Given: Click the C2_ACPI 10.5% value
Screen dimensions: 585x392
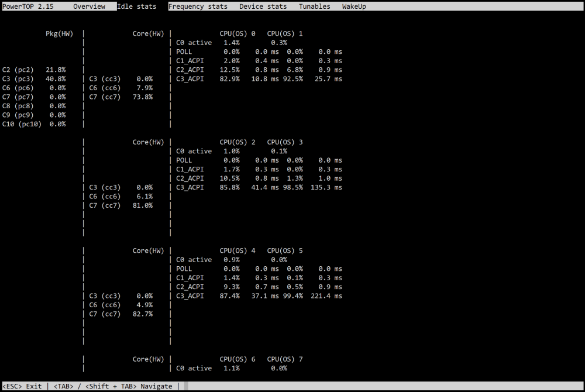Looking at the screenshot, I should [x=230, y=178].
